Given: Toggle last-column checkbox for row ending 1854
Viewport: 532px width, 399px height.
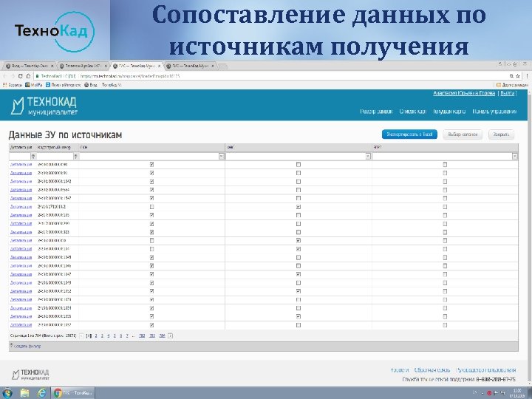Looking at the screenshot, I should click(x=445, y=308).
